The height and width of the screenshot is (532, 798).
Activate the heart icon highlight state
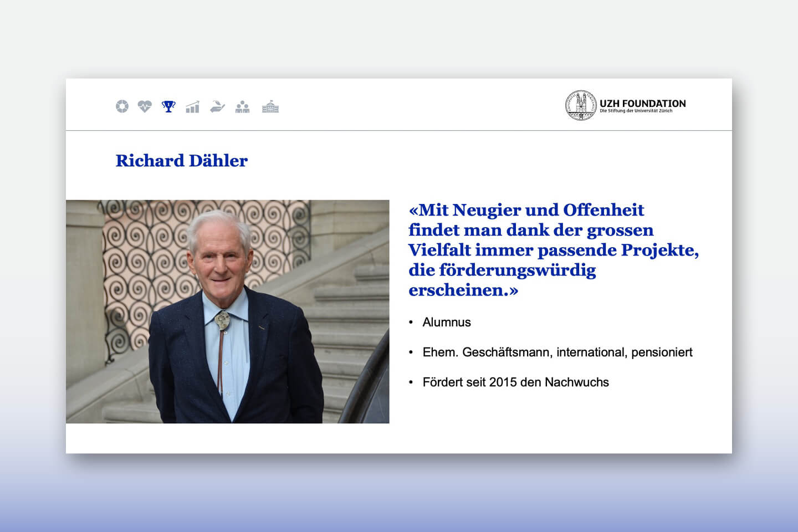pyautogui.click(x=144, y=106)
